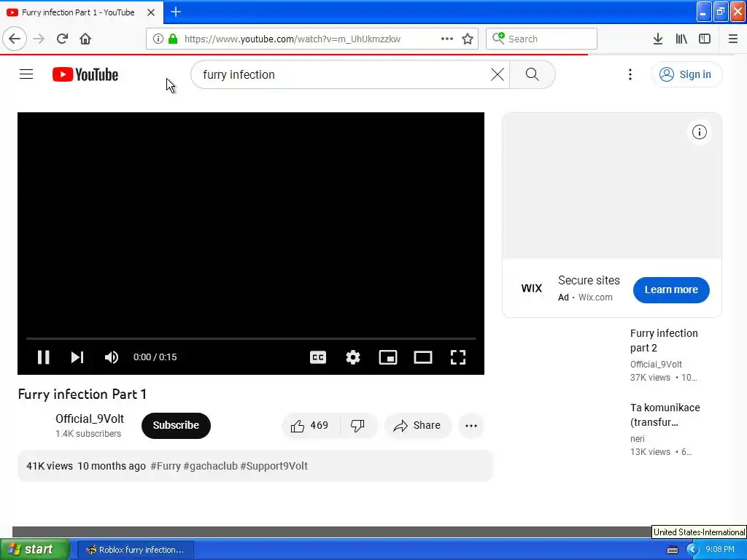Viewport: 747px width, 560px height.
Task: Open the video player settings gear
Action: coord(353,357)
